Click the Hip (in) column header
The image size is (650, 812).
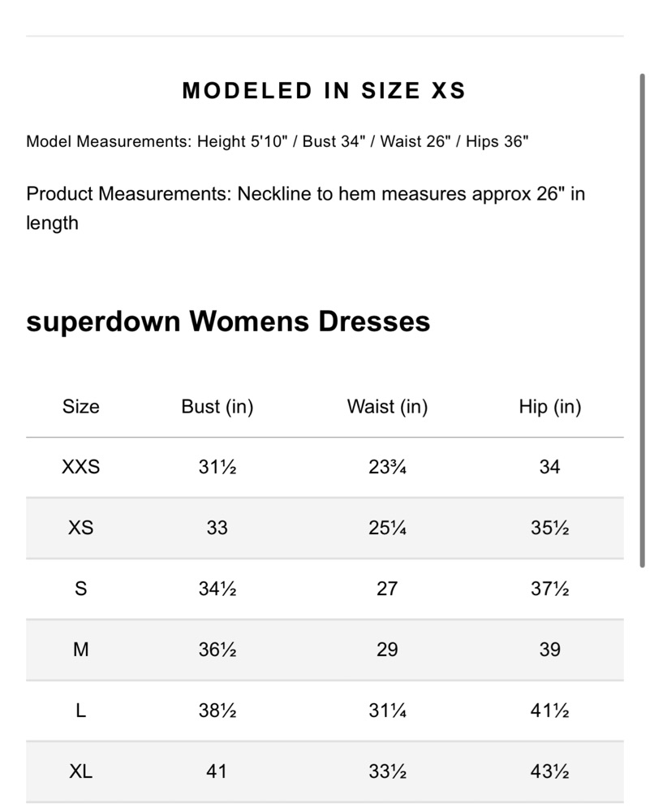550,407
